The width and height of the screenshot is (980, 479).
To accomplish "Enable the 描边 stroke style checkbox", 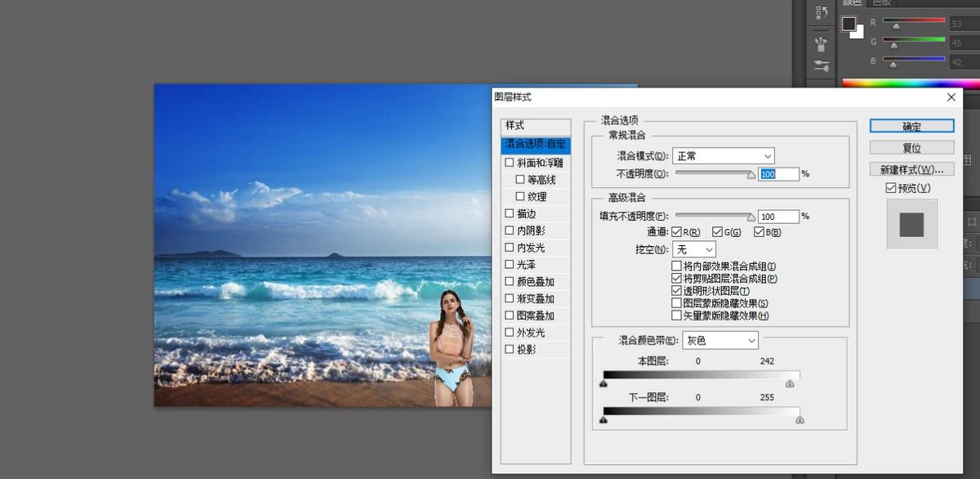I will tap(510, 213).
